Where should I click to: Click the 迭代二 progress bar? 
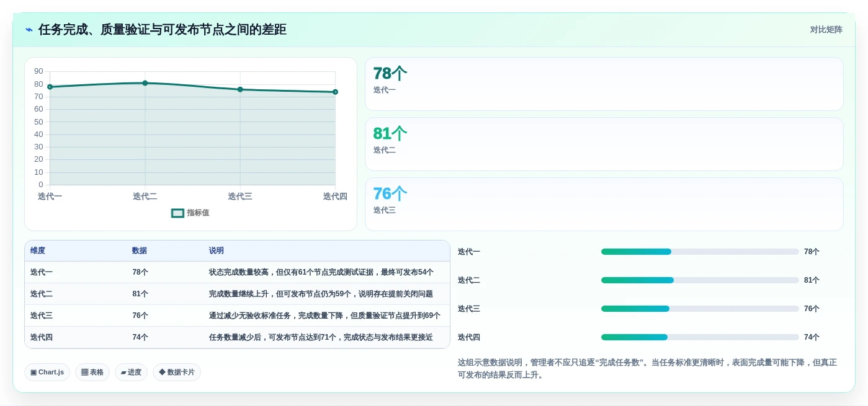coord(700,280)
